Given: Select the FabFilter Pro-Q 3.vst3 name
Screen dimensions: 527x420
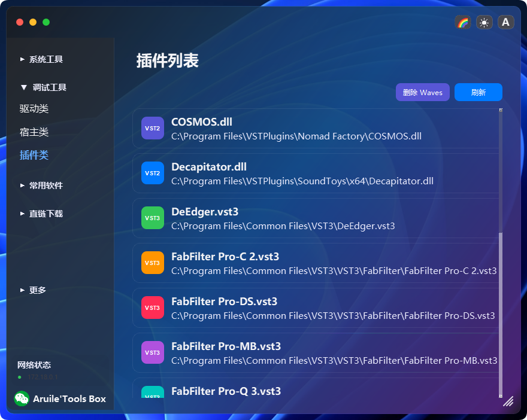Looking at the screenshot, I should click(226, 391).
